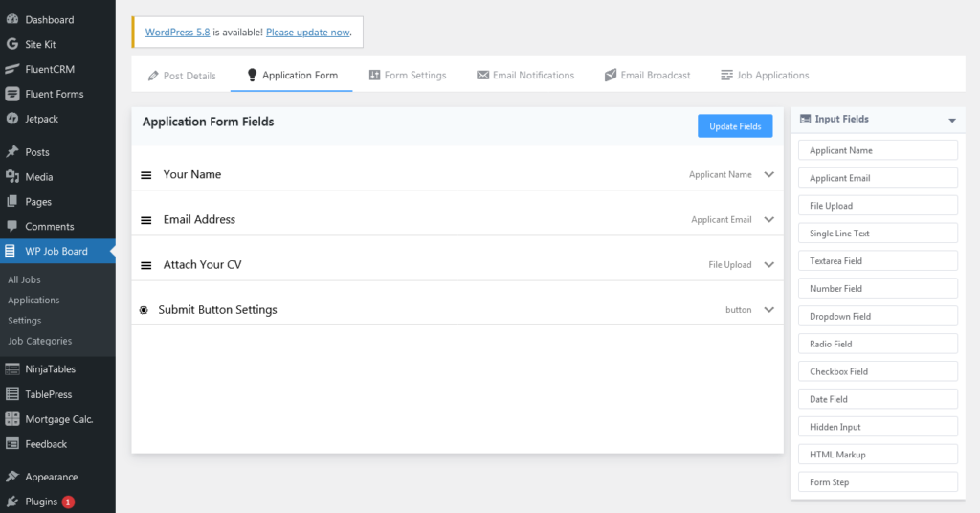Switch to the Form Settings tab
980x513 pixels.
coord(408,75)
